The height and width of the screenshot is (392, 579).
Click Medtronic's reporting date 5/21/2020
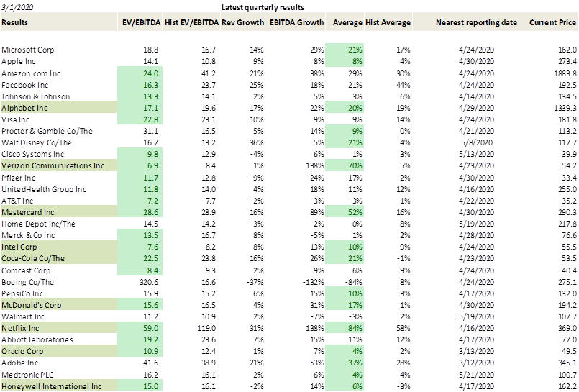click(x=476, y=375)
